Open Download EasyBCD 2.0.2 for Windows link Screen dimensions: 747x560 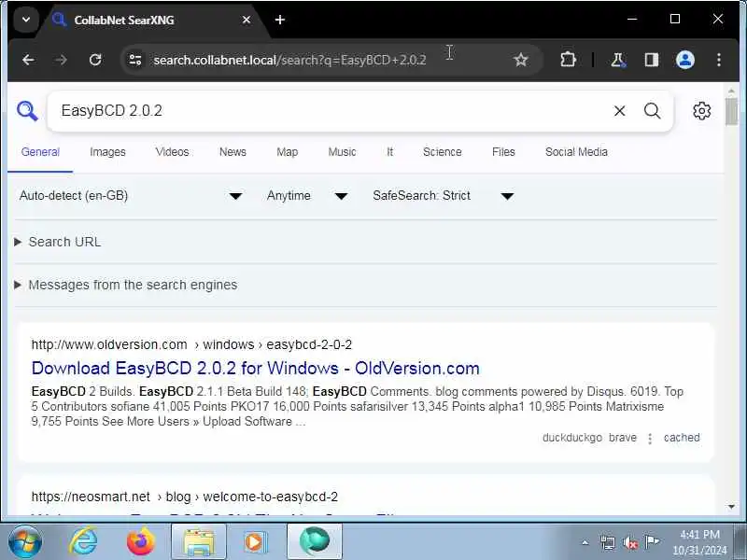(x=255, y=368)
